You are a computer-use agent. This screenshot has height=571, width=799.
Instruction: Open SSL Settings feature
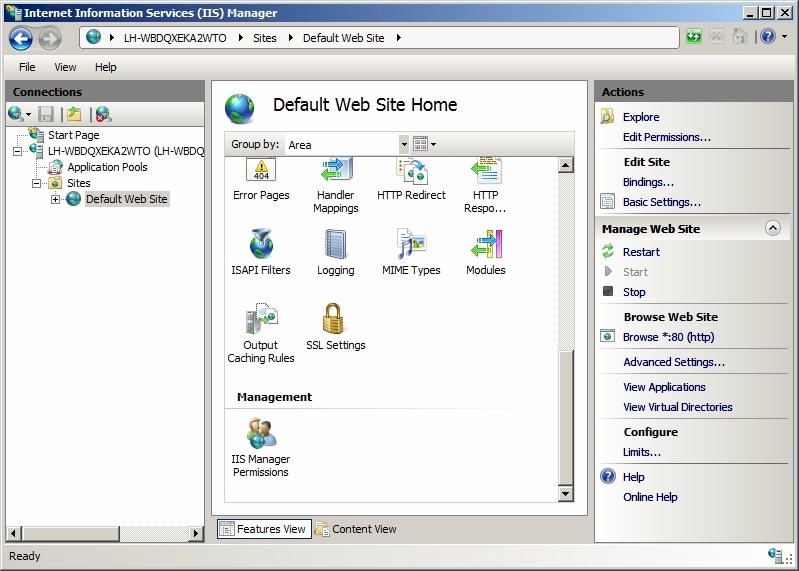tap(335, 327)
